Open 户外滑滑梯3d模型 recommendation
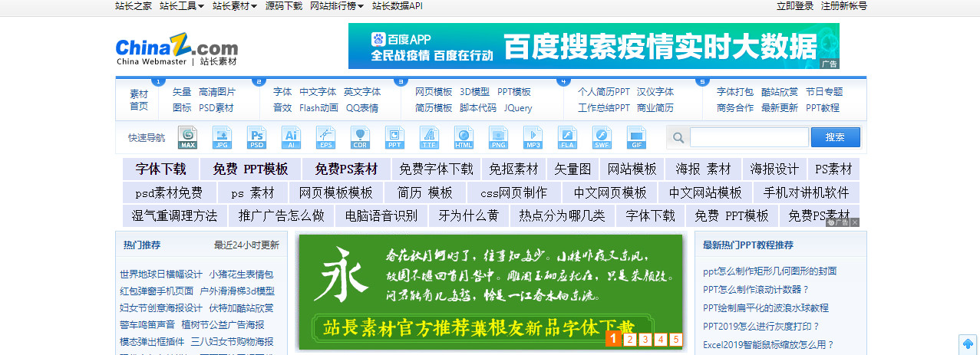This screenshot has height=355, width=980. point(237,291)
